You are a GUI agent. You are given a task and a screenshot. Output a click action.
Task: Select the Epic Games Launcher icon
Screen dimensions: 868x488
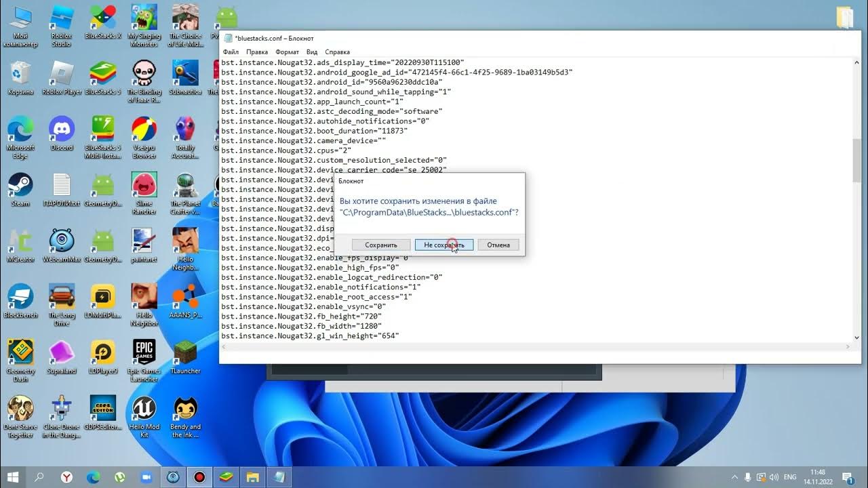144,361
